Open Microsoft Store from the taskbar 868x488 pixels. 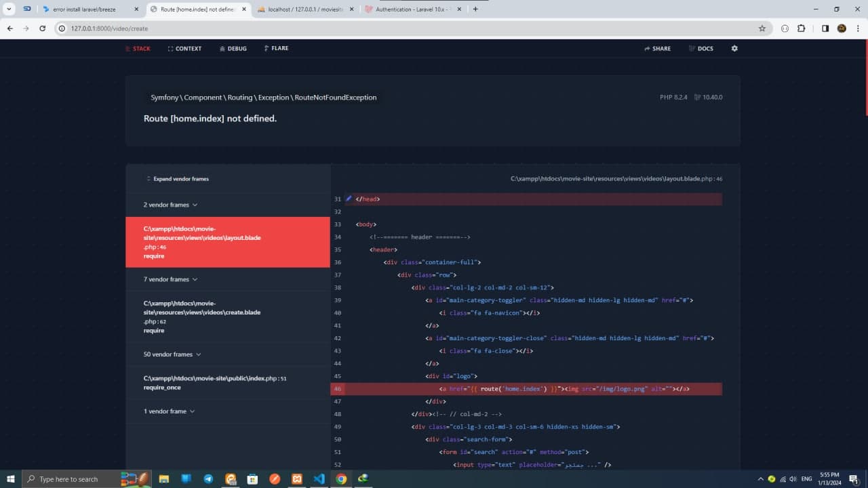pyautogui.click(x=252, y=479)
